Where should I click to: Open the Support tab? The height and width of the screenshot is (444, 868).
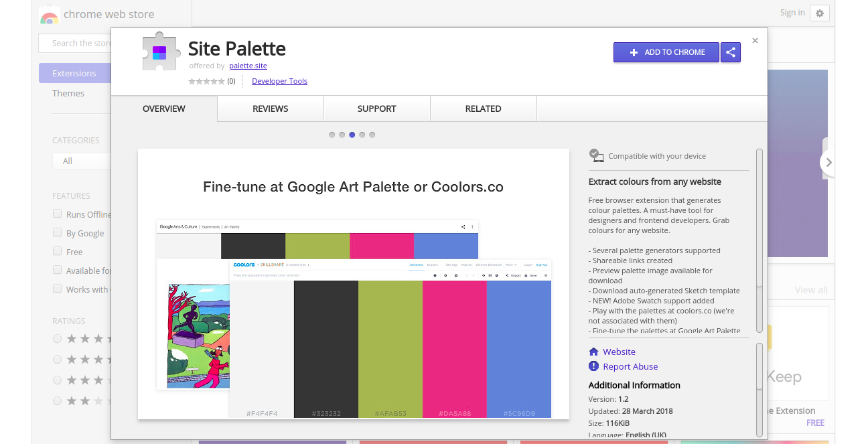click(x=376, y=108)
